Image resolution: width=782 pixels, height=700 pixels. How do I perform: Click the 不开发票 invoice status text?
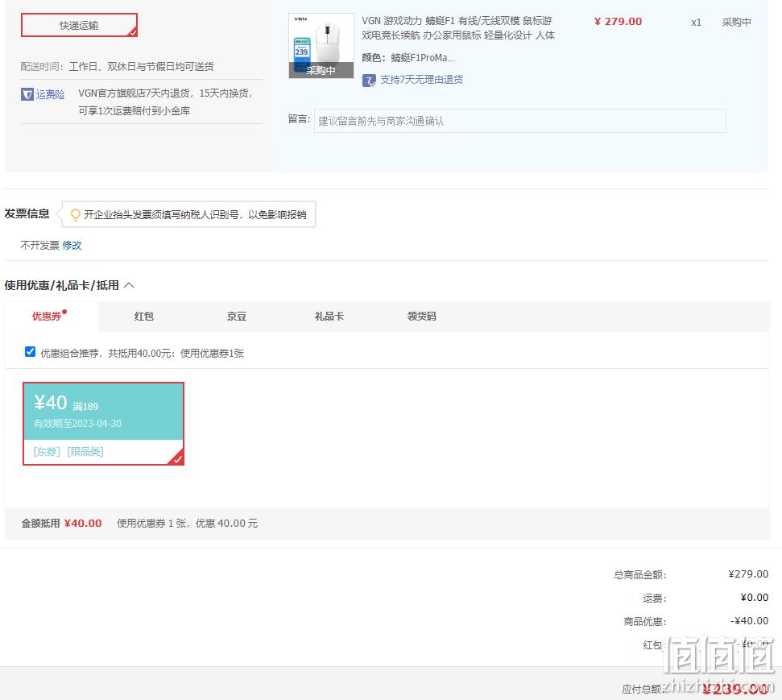click(x=40, y=245)
